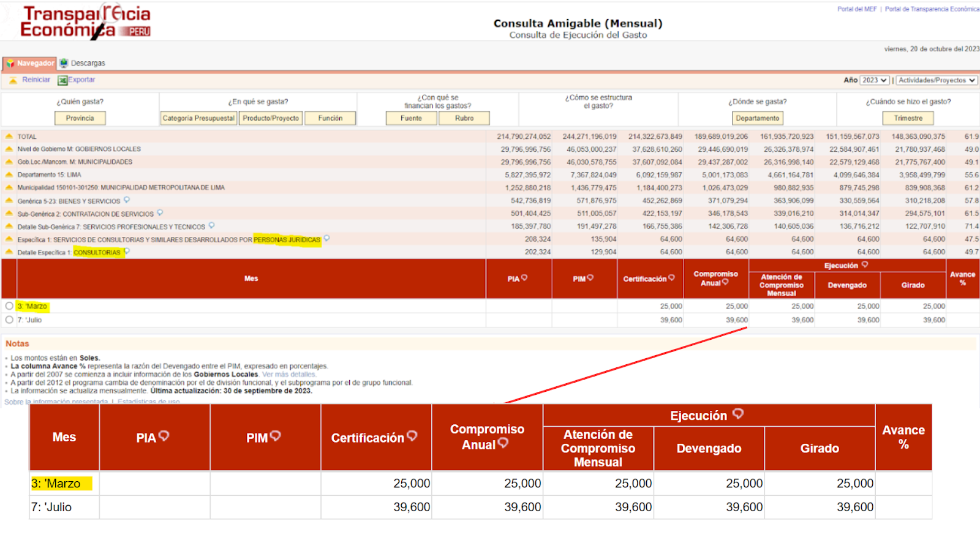Open info bubble after CONSULTORIAS
This screenshot has height=551, width=980.
point(127,252)
